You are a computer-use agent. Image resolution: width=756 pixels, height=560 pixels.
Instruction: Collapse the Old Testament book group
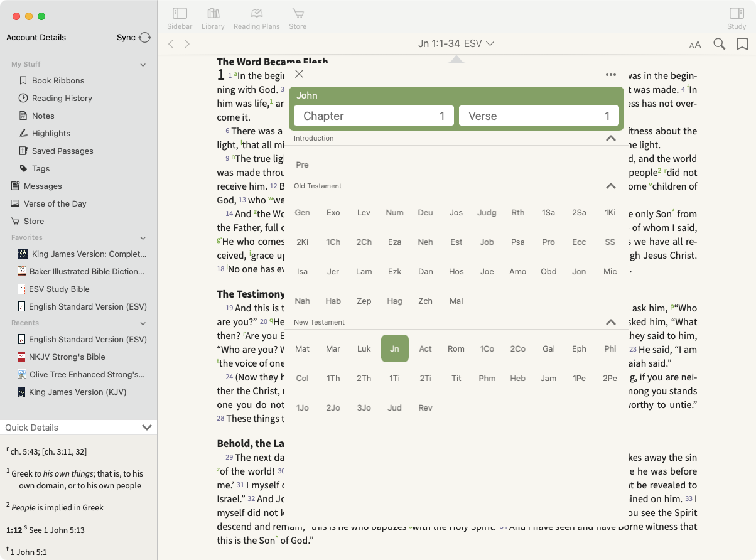[x=610, y=186]
